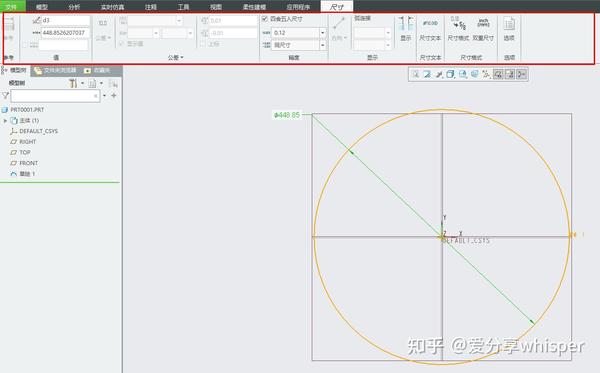
Task: Click the model tree settings hammer icon
Action: coord(73,83)
